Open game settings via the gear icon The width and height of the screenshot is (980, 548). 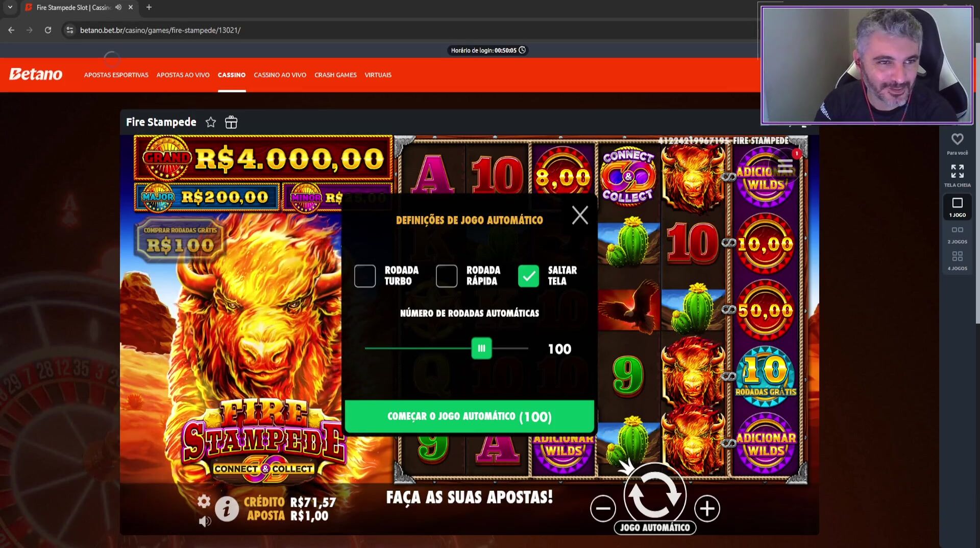tap(204, 501)
